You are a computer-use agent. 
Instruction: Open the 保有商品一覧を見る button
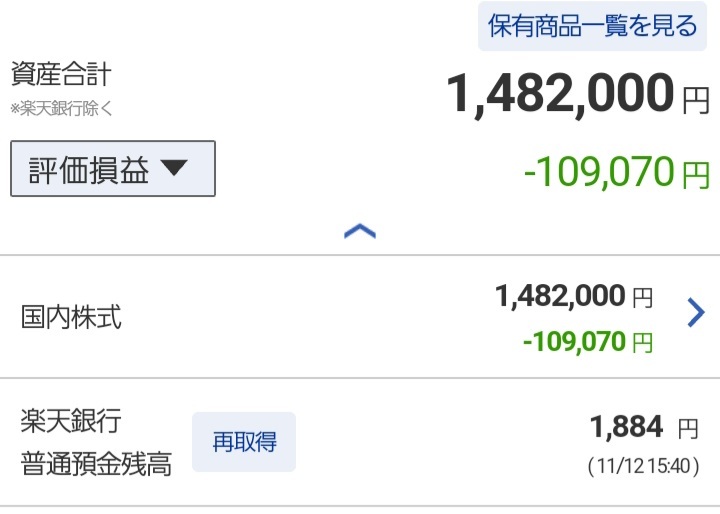coord(592,26)
